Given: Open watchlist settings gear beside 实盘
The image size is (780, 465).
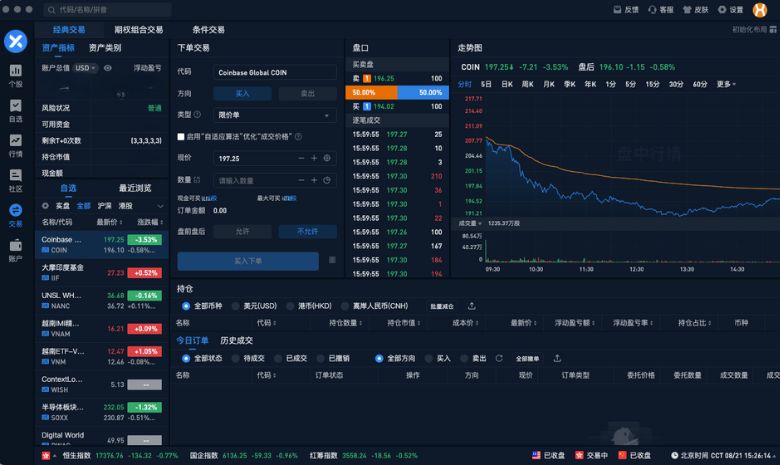Looking at the screenshot, I should tap(45, 205).
